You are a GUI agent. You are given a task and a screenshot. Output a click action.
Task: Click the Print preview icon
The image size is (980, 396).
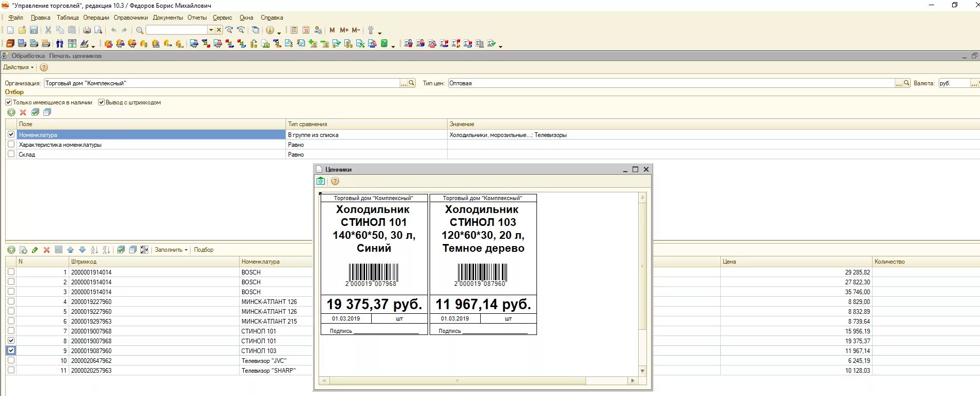(x=98, y=31)
